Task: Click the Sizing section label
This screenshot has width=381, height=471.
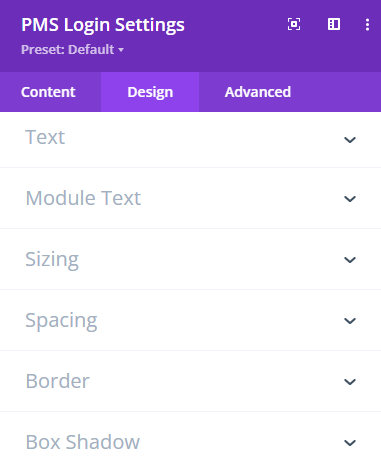Action: tap(52, 260)
